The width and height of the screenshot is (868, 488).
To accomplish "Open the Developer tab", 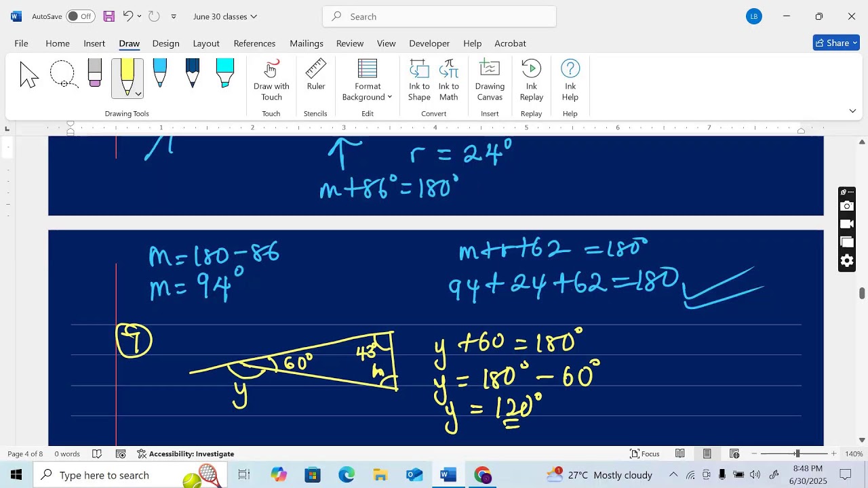I will pyautogui.click(x=429, y=43).
